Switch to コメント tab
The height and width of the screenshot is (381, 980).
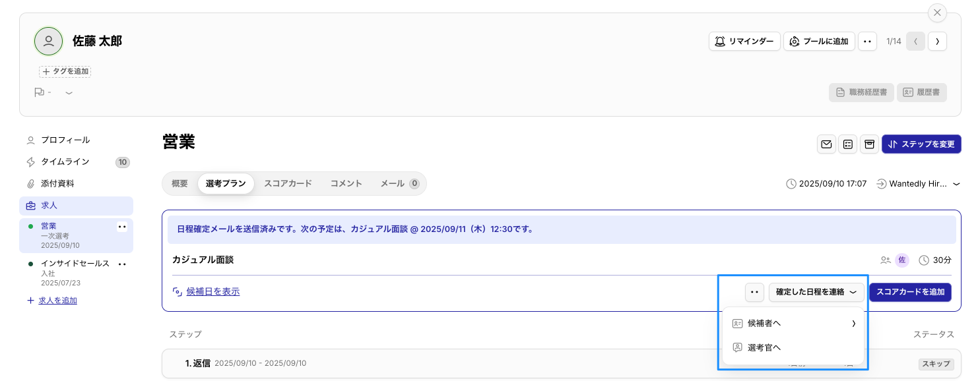click(346, 184)
